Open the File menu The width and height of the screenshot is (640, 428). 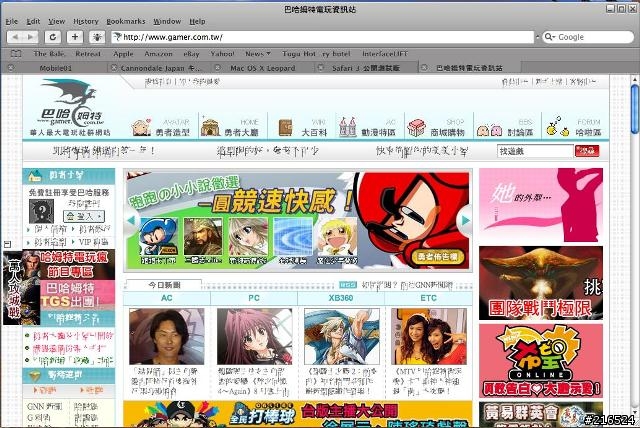tap(11, 22)
